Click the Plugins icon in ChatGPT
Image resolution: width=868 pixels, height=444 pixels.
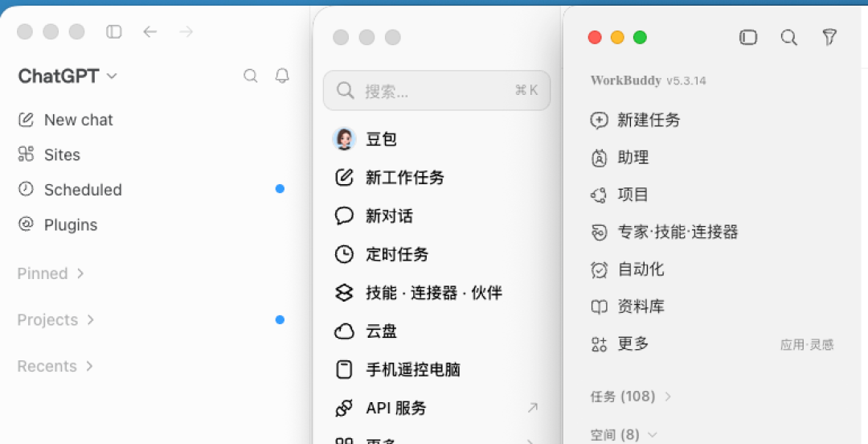[x=26, y=224]
